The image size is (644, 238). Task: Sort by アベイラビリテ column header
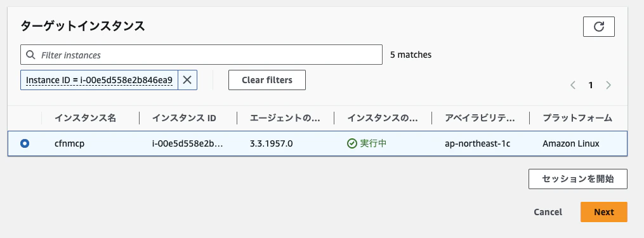click(x=480, y=119)
